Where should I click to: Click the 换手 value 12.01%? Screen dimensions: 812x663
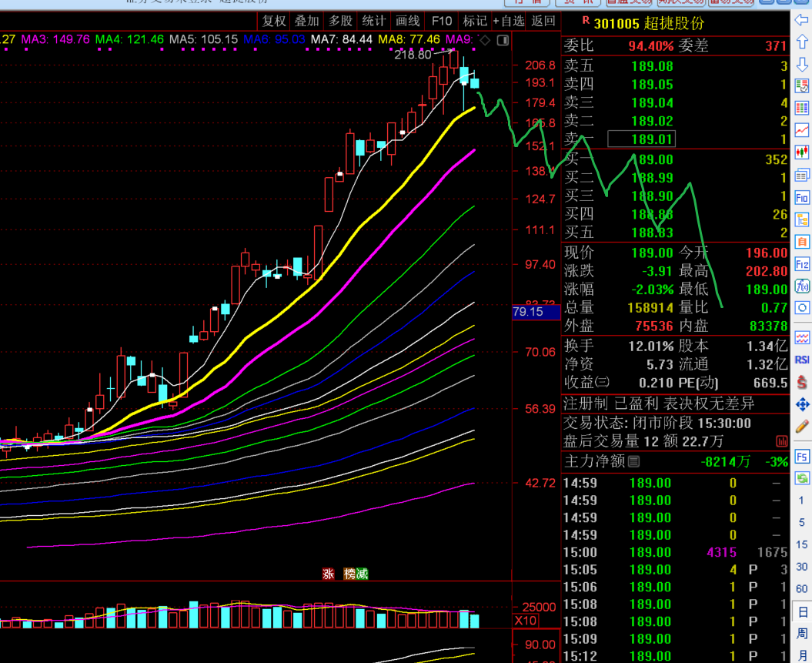coord(651,346)
